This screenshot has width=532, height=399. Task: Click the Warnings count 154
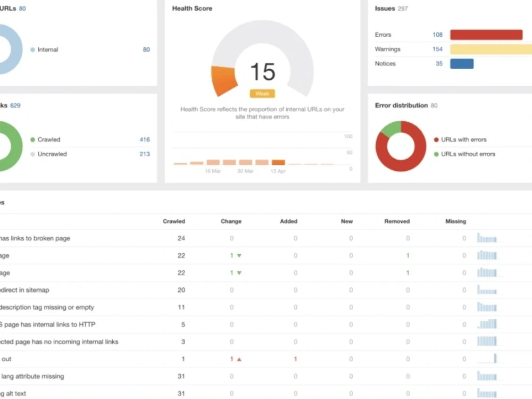pos(437,49)
